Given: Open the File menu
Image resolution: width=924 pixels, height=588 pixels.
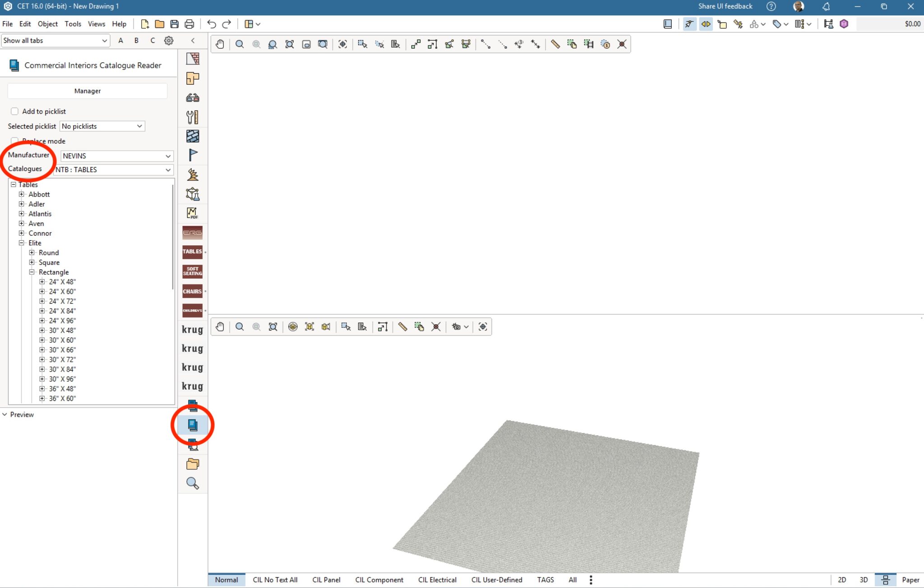Looking at the screenshot, I should [x=8, y=24].
